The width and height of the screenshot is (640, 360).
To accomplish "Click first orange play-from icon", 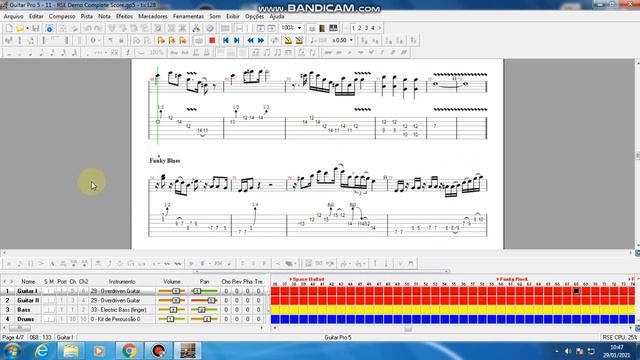I will pos(161,40).
